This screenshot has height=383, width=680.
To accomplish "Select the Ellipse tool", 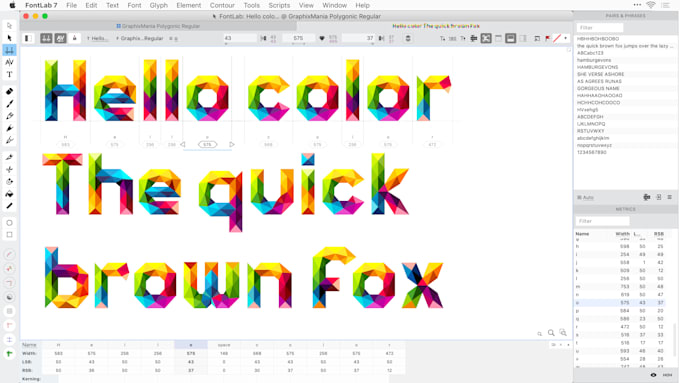I will pos(10,223).
